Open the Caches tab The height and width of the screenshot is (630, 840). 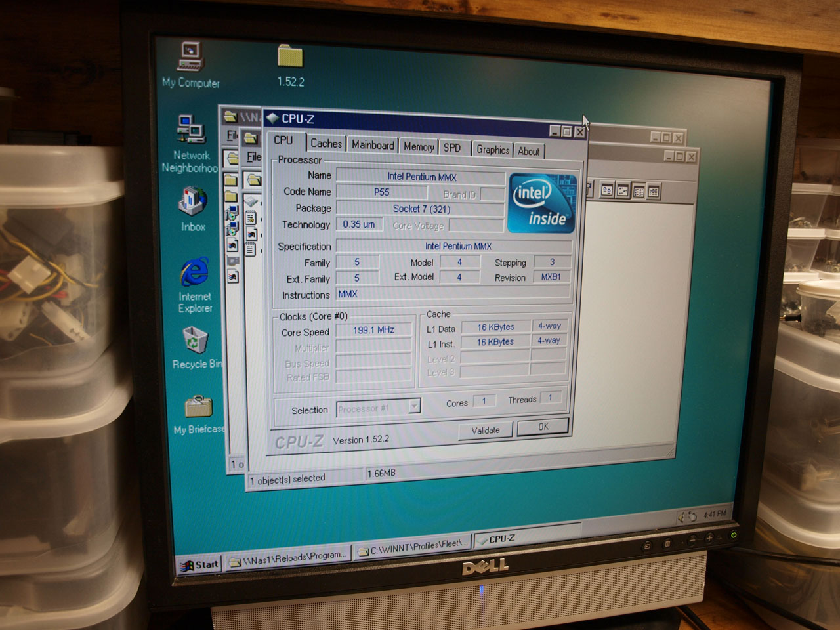(326, 143)
